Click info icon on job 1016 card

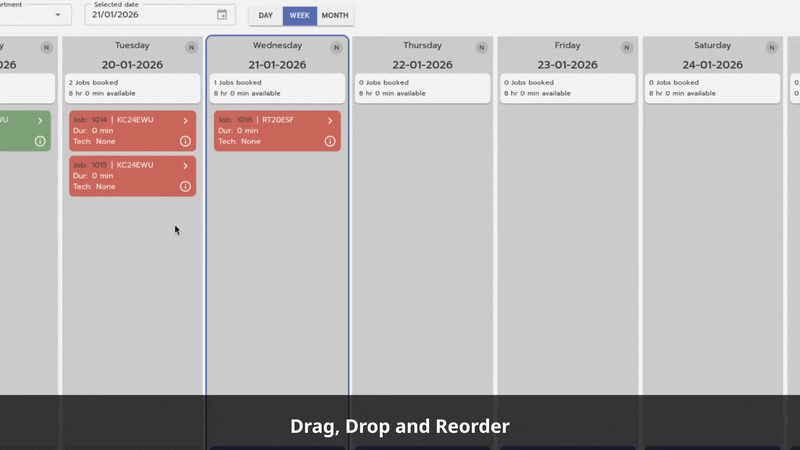[x=330, y=141]
